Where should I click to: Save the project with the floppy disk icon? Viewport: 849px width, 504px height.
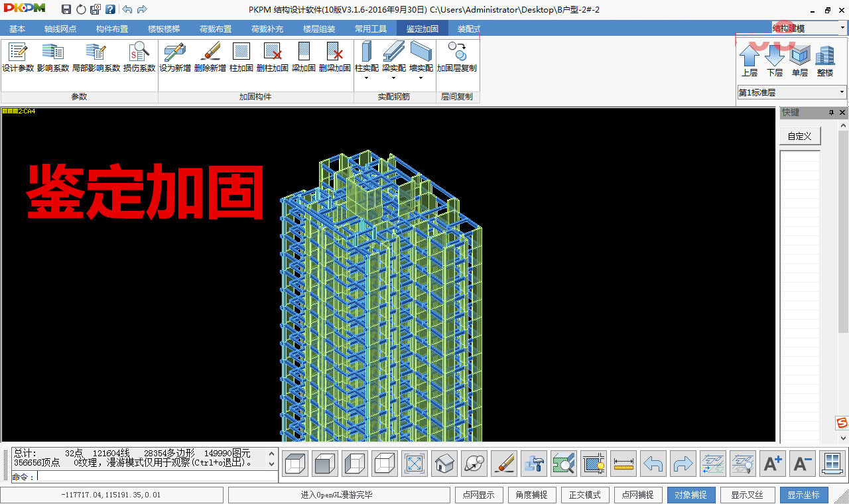[66, 9]
